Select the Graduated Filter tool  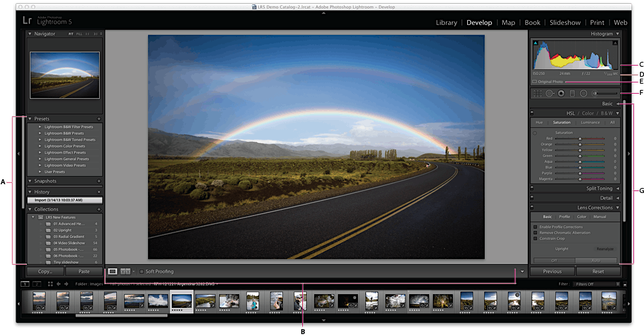[x=572, y=93]
